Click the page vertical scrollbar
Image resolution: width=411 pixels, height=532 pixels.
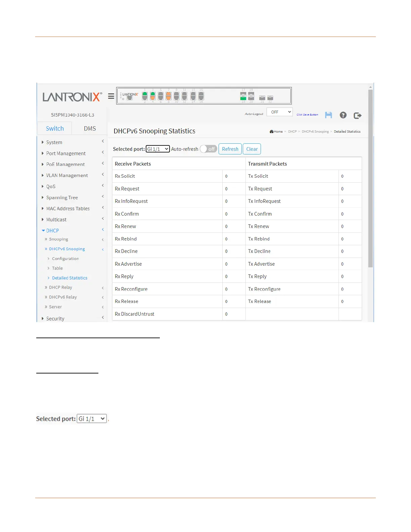[370, 178]
